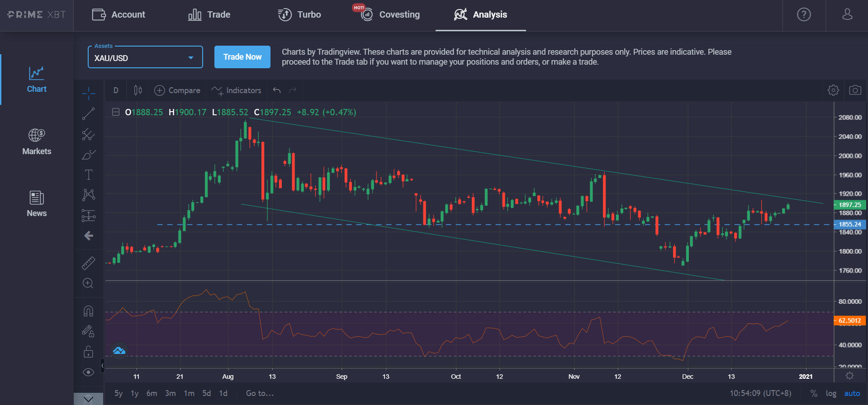Screen dimensions: 868x405
Task: Redo the last chart action
Action: (293, 90)
